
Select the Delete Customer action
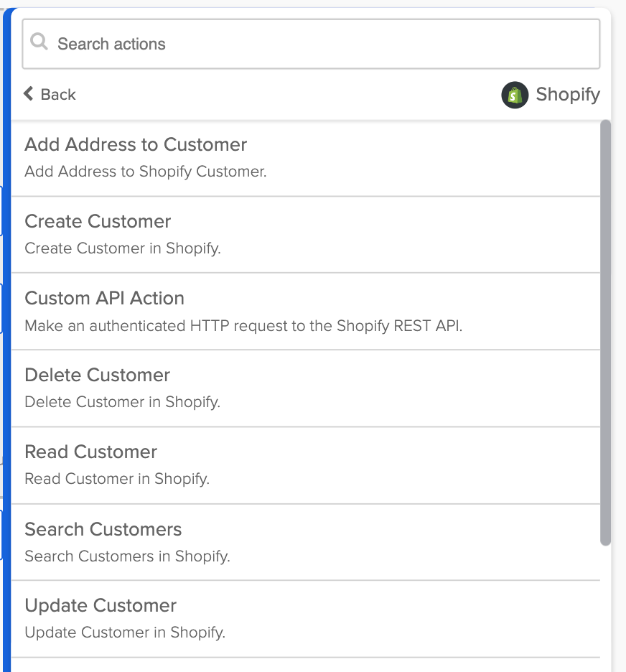coord(97,375)
